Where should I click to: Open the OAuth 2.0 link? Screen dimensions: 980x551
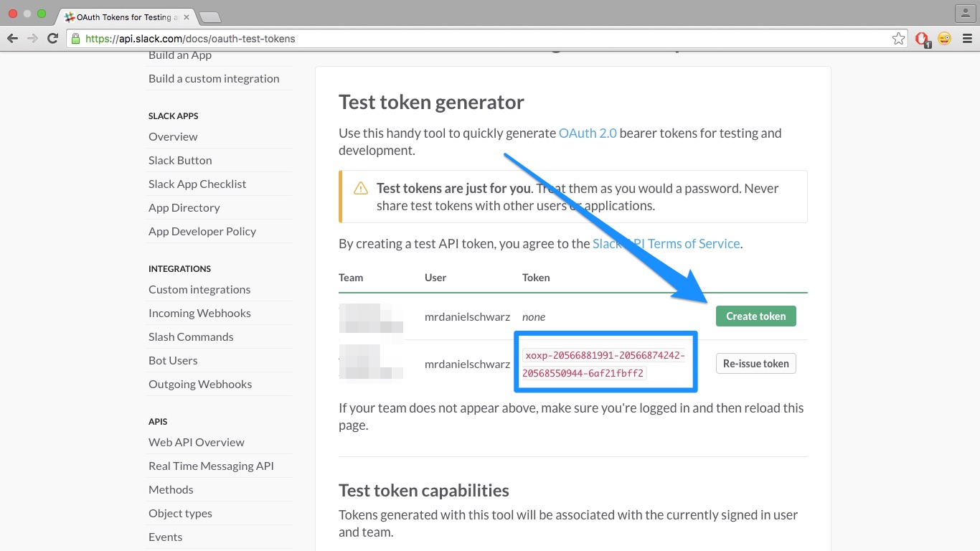pyautogui.click(x=588, y=133)
